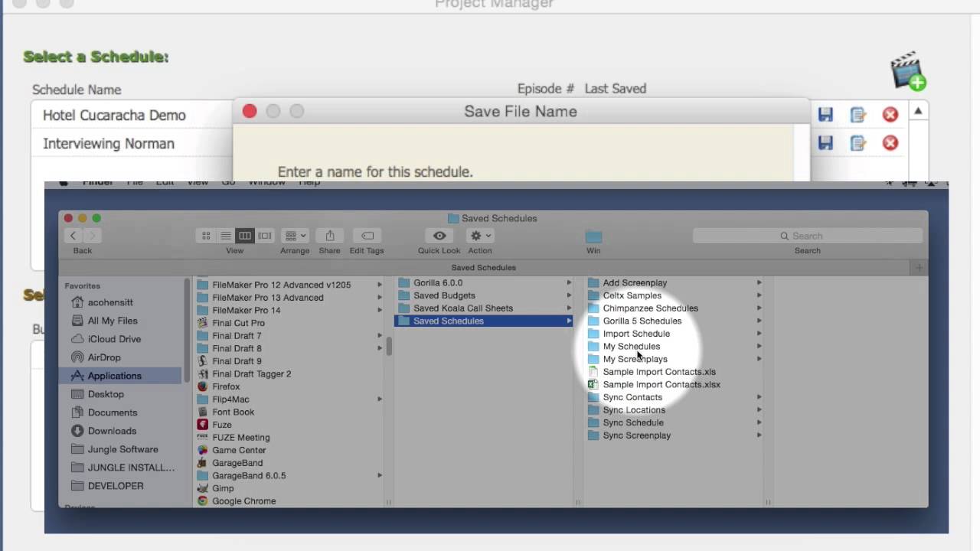Select Firefox in the applications list
Screen dimensions: 980x551
[x=226, y=386]
